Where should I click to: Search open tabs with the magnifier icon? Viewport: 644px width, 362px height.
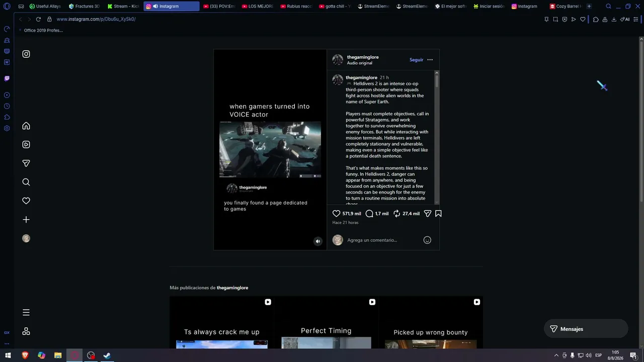coord(608,7)
